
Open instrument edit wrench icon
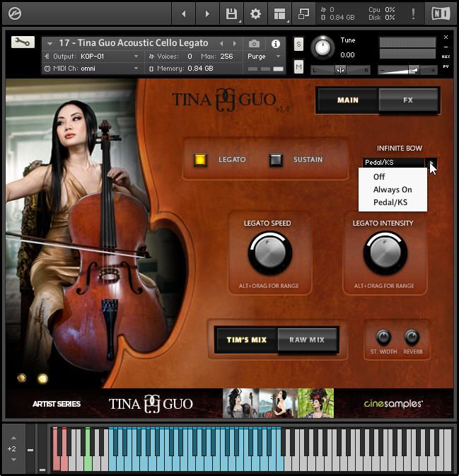(x=23, y=42)
